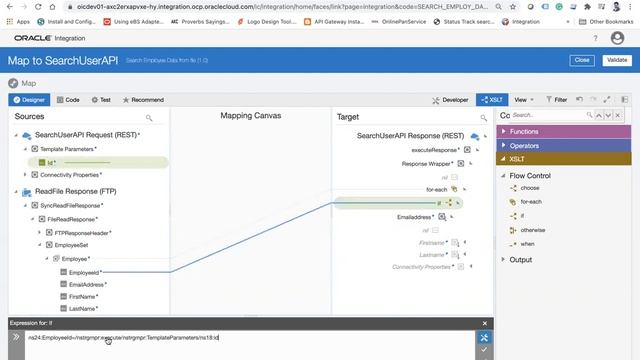The image size is (640, 360).
Task: Bookmark this page with the star icon
Action: coord(513,7)
